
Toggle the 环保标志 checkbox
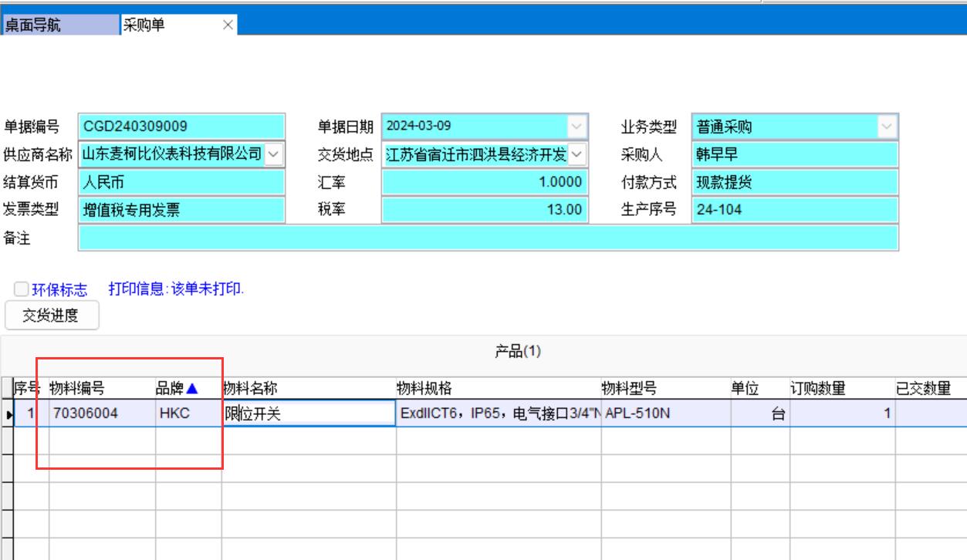21,290
